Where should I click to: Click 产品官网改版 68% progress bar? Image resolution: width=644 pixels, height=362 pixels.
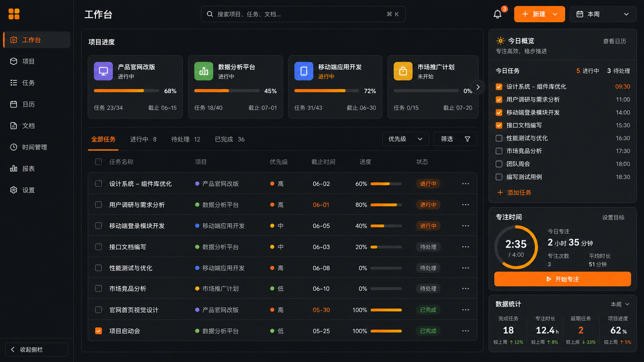pos(126,91)
